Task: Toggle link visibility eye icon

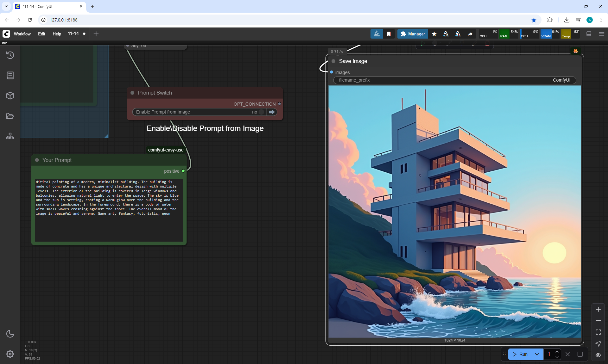Action: coord(598,355)
